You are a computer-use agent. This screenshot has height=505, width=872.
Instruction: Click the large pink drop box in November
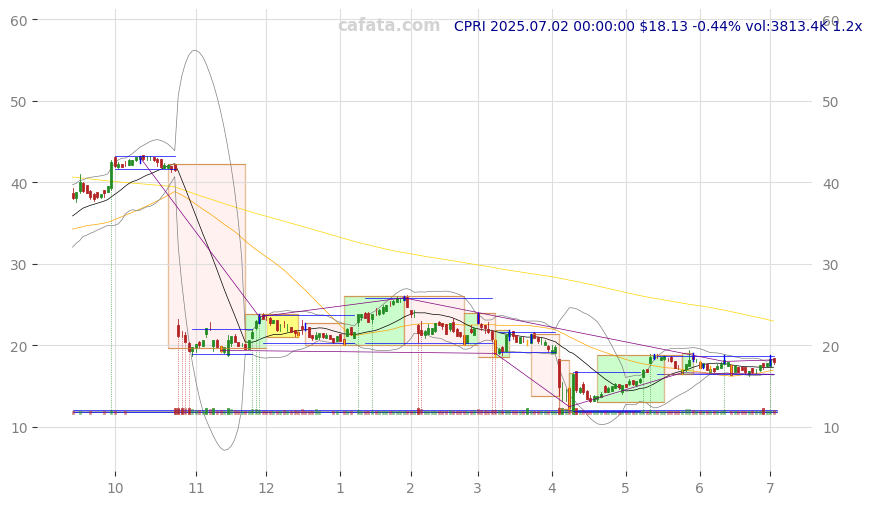[x=207, y=256]
